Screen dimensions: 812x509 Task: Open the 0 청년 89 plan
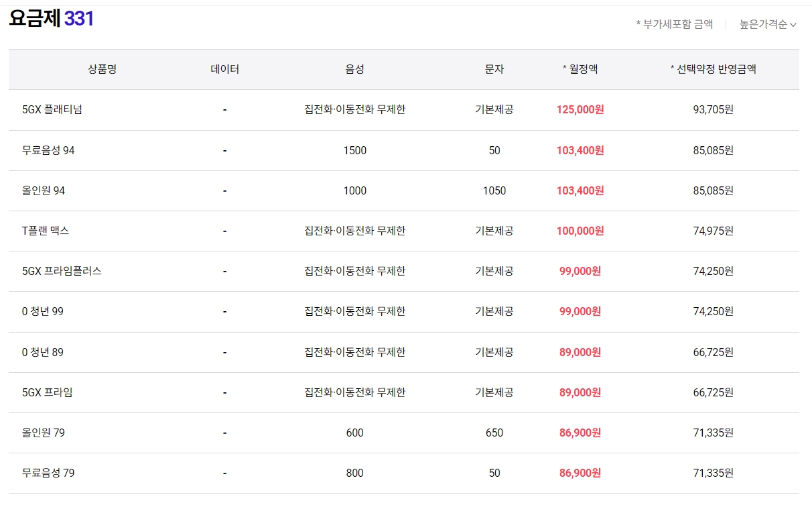pos(43,352)
